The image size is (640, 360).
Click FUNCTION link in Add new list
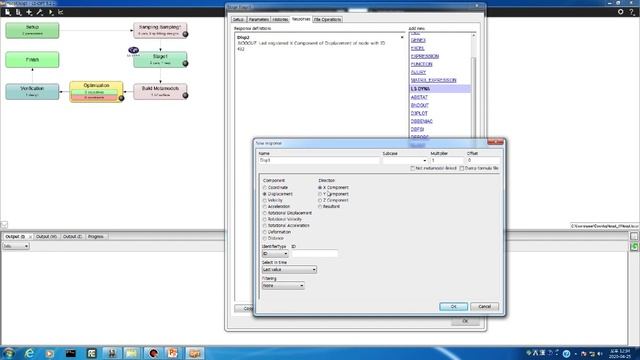[421, 64]
